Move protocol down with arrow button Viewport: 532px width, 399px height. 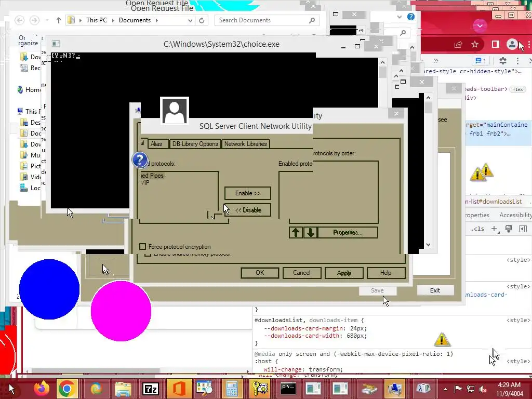click(x=311, y=232)
